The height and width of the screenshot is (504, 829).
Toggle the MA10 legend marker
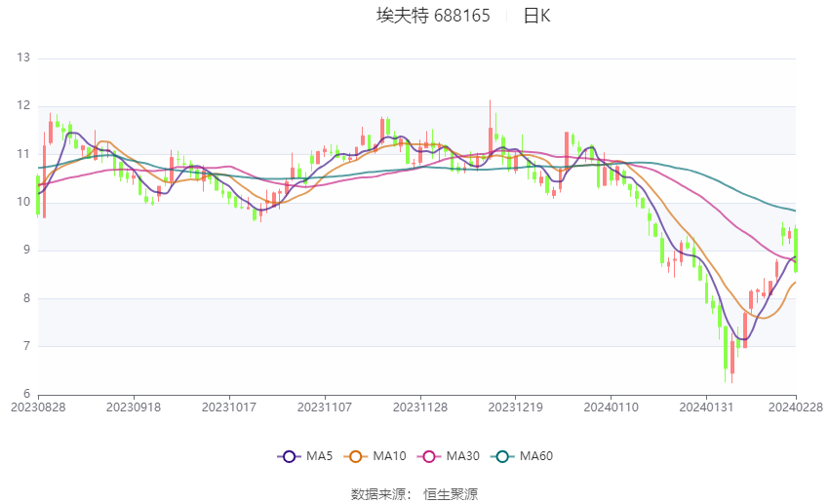click(355, 456)
